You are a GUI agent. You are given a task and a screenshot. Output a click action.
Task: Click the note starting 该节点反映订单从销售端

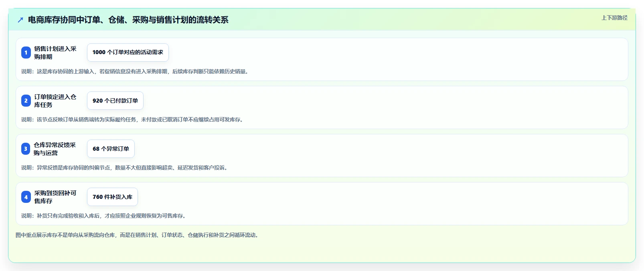133,119
